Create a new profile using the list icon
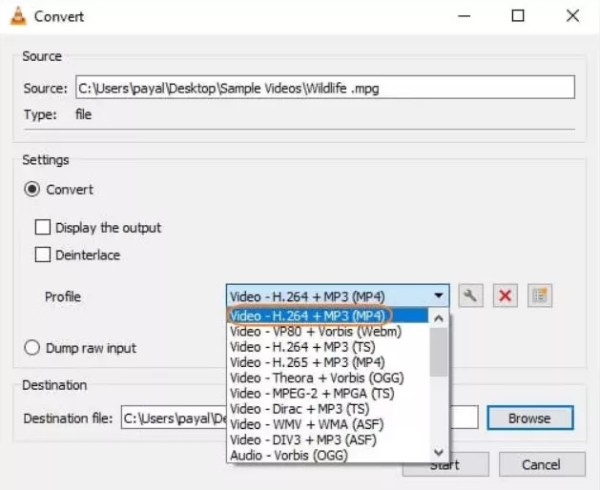This screenshot has height=490, width=600. coord(541,296)
